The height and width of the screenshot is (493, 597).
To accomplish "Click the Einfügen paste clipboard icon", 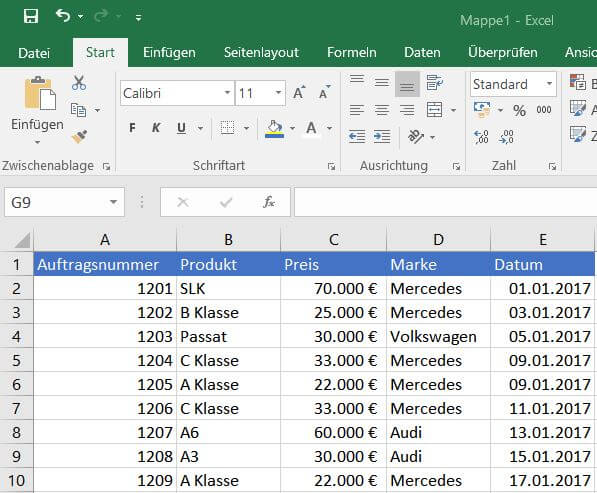I will click(40, 94).
